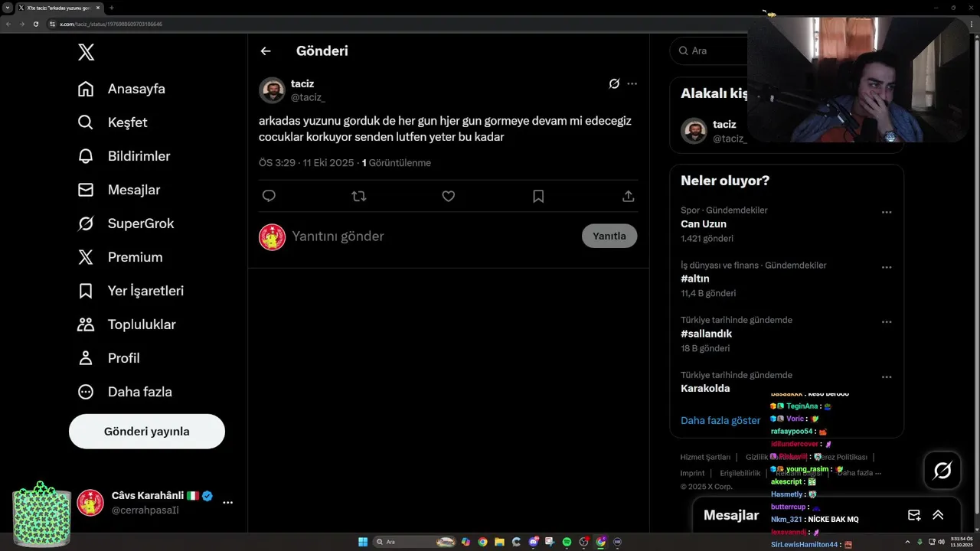Open Hizmet Şartları footer link
This screenshot has width=980, height=551.
[705, 457]
